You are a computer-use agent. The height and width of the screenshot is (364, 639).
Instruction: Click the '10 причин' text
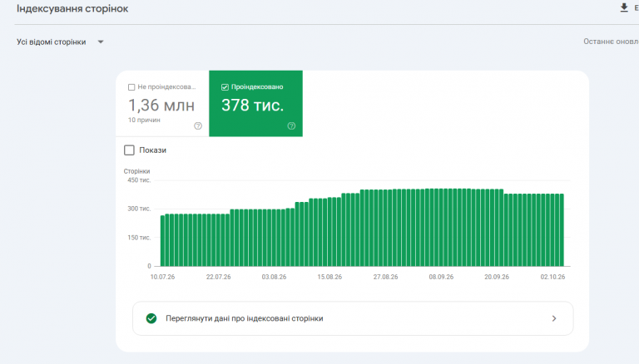point(144,121)
